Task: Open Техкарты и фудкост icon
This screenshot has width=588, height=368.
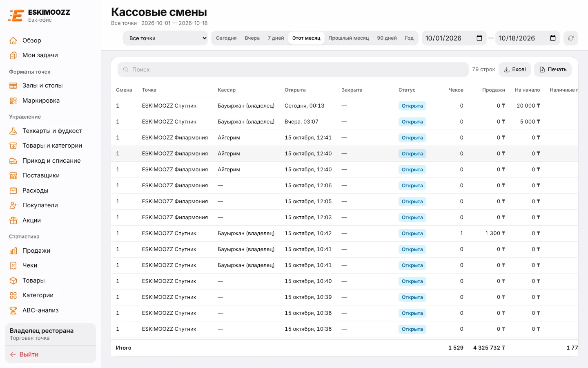Action: tap(13, 131)
